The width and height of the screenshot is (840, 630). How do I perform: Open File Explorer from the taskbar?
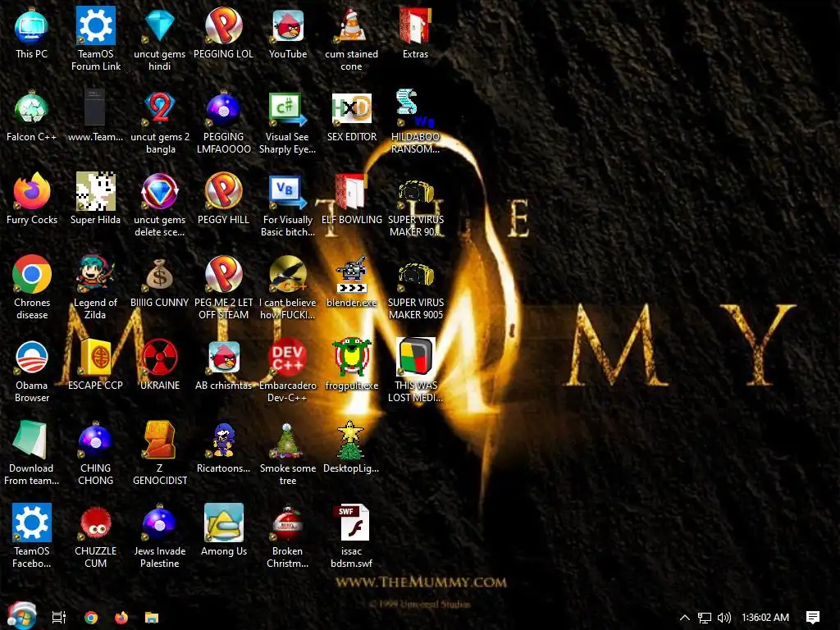152,618
